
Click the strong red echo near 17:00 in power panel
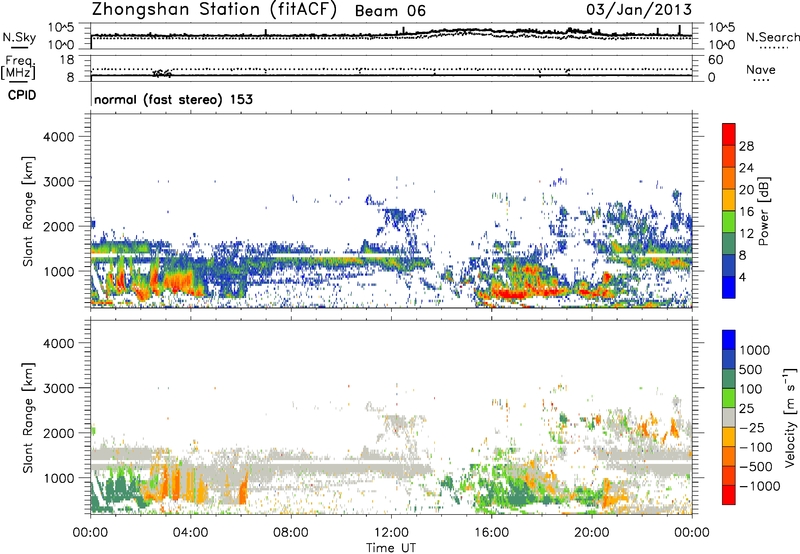pyautogui.click(x=510, y=293)
